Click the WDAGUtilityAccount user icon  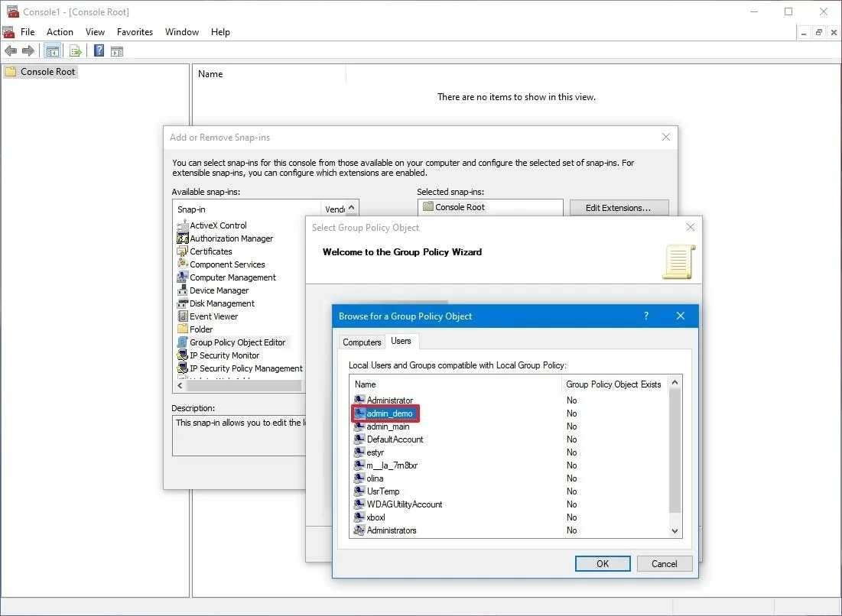[359, 504]
